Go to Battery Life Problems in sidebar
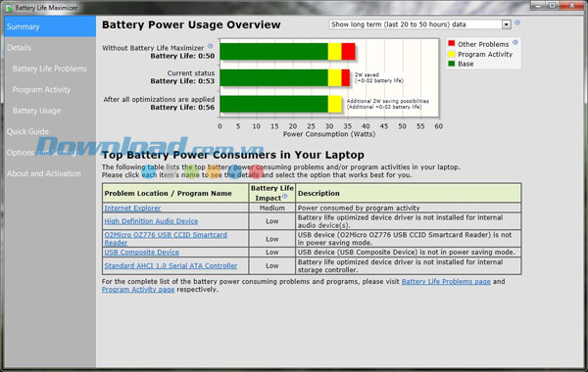This screenshot has width=588, height=372. [50, 69]
